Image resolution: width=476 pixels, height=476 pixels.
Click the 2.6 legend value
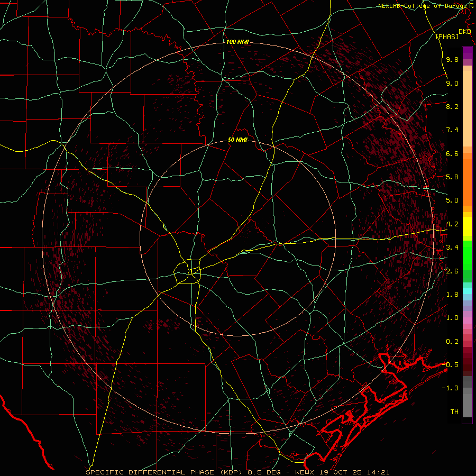click(x=452, y=271)
